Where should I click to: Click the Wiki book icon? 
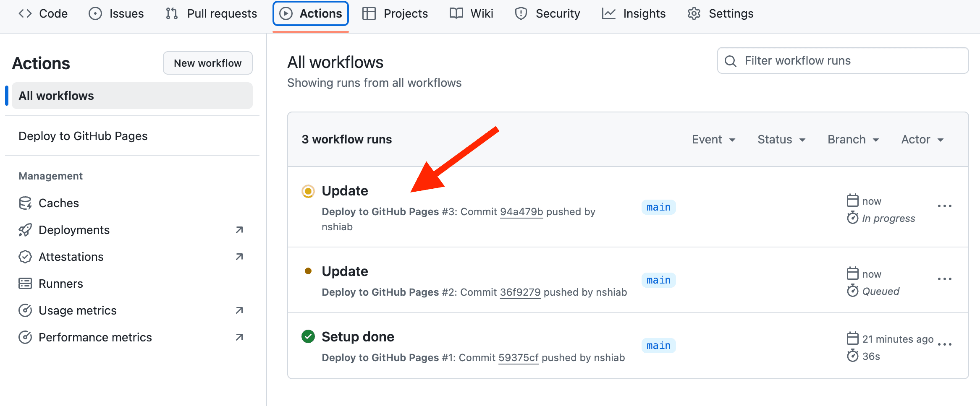tap(456, 13)
